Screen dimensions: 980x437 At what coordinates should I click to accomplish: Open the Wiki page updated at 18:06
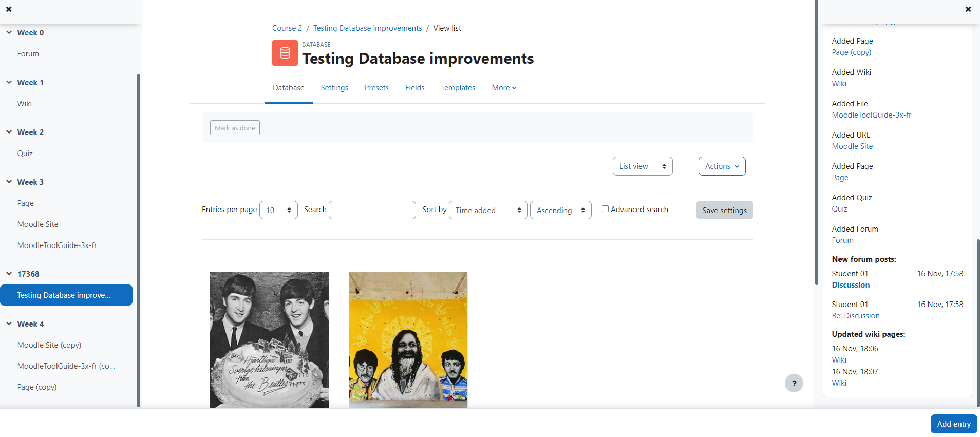[x=839, y=360]
